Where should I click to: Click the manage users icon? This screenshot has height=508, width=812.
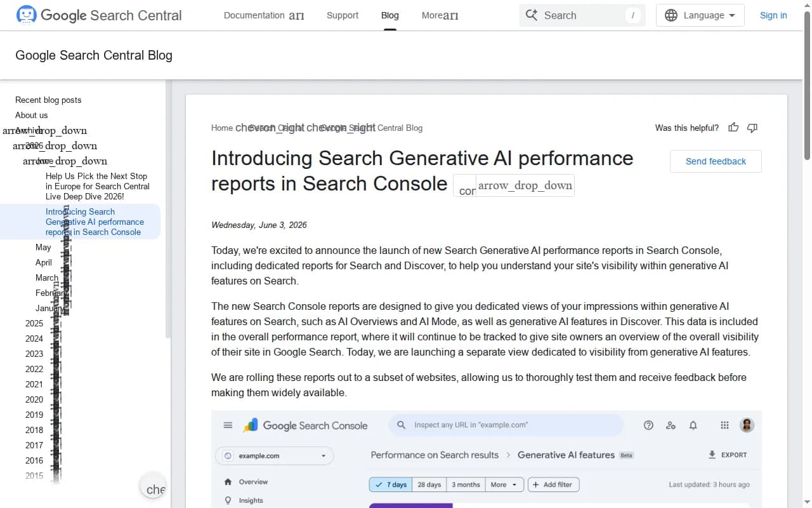pos(671,425)
